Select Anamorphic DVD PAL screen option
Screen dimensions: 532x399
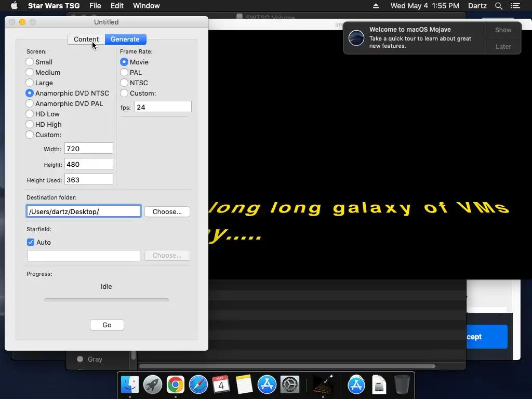coord(30,103)
